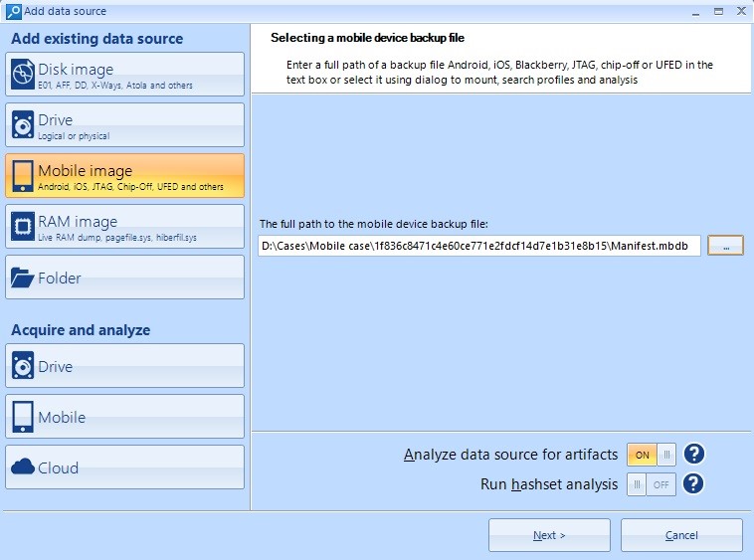Open help for Analyze data source artifacts
Image resolution: width=754 pixels, height=560 pixels.
pos(694,455)
